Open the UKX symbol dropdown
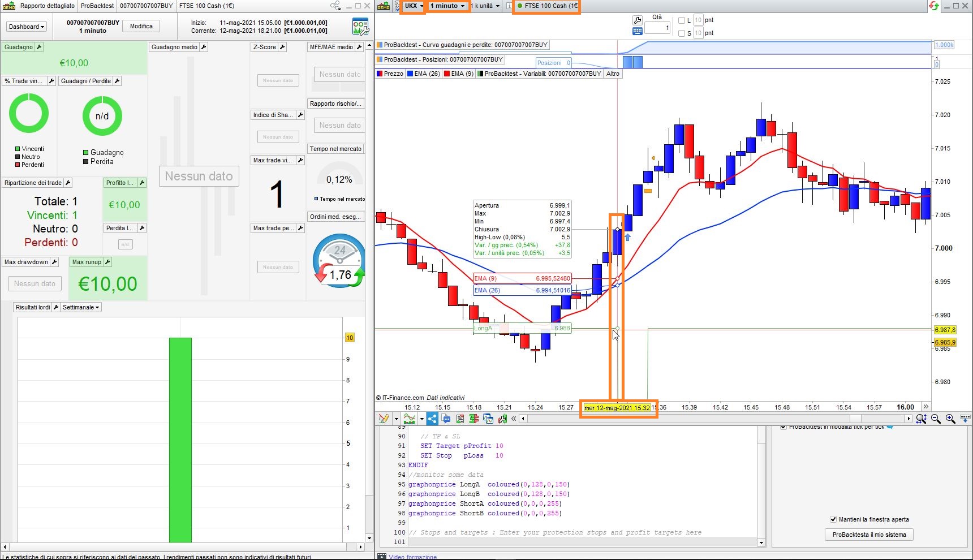Screen dimensions: 973x560 414,6
